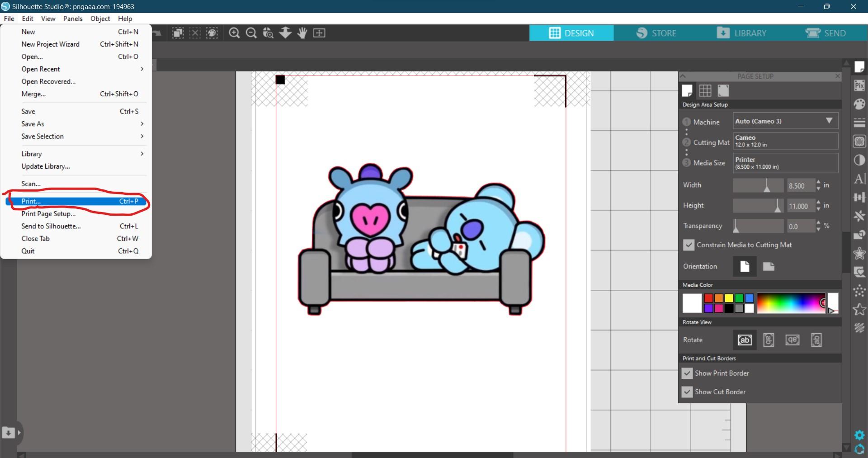Open the Panels menu

73,19
